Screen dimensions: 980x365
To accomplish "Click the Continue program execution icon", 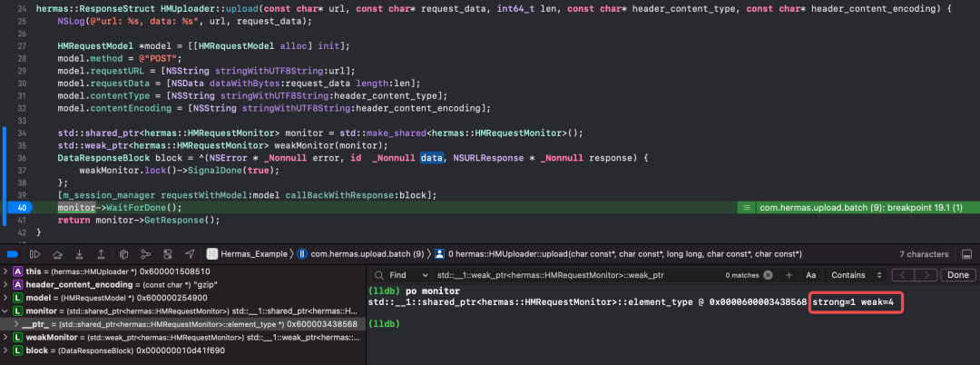I will pyautogui.click(x=34, y=254).
